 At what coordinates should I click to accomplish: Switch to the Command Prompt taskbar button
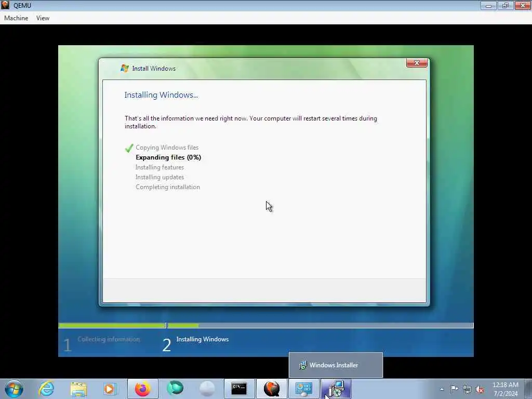tap(239, 389)
